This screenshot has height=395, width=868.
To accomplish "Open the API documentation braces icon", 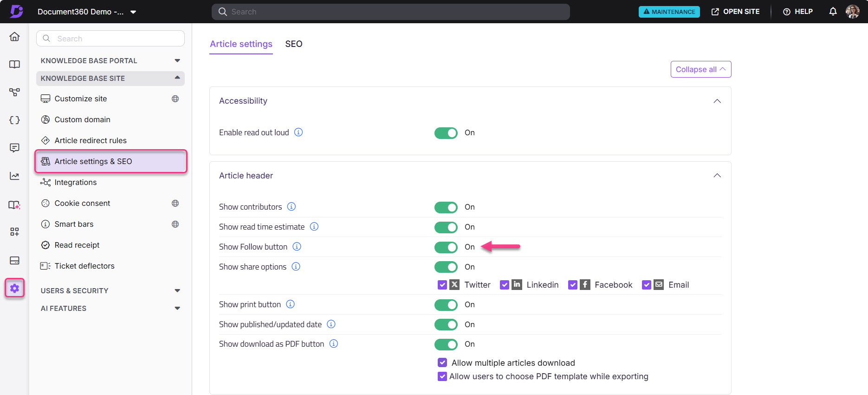I will pos(14,120).
